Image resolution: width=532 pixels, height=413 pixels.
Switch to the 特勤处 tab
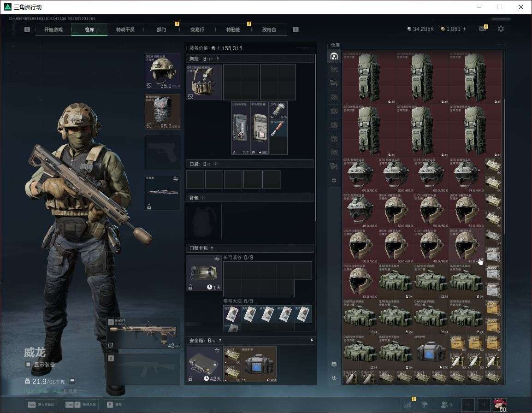tap(233, 29)
